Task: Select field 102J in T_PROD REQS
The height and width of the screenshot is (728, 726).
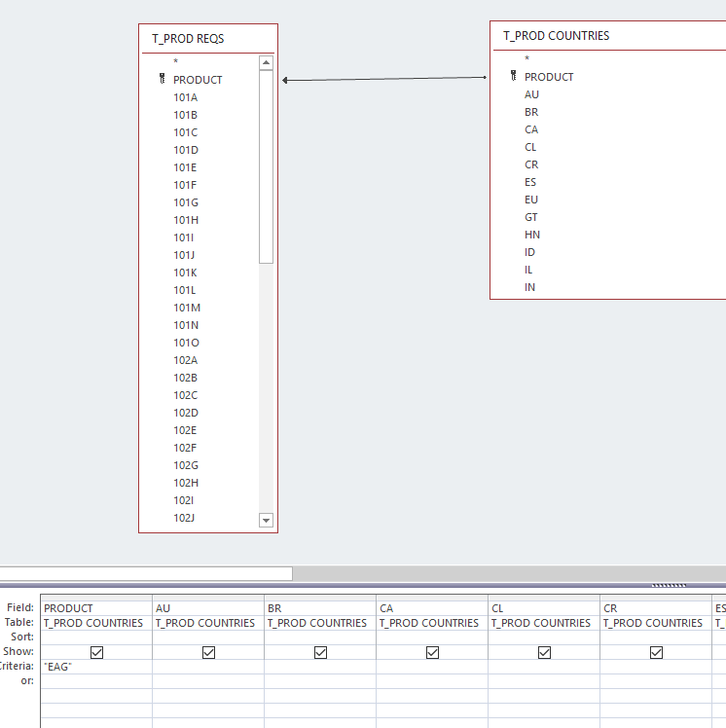Action: click(184, 518)
